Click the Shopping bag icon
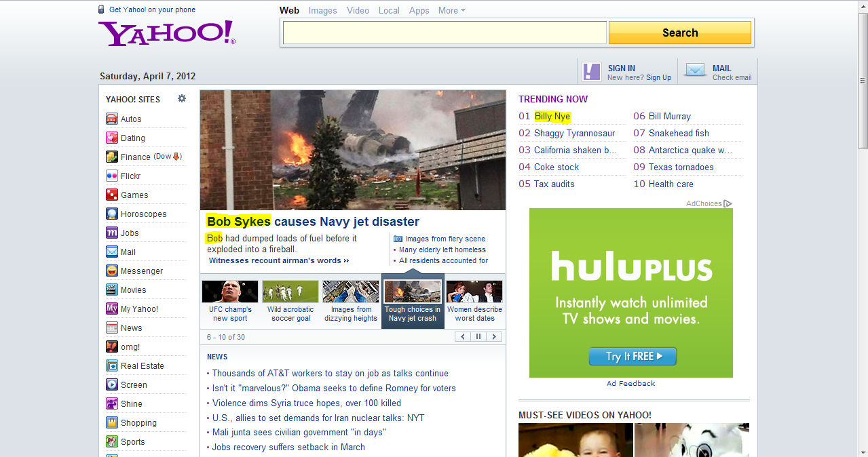This screenshot has height=457, width=868. point(112,422)
